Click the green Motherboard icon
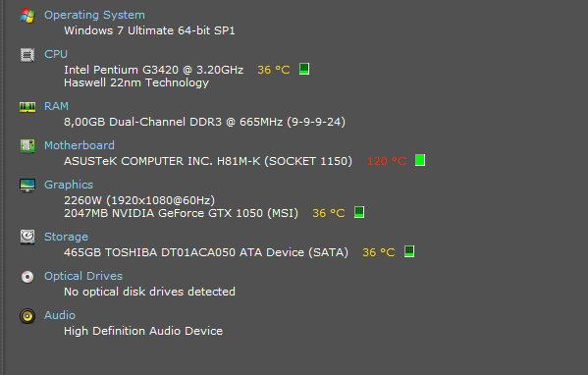588x375 pixels. (27, 146)
